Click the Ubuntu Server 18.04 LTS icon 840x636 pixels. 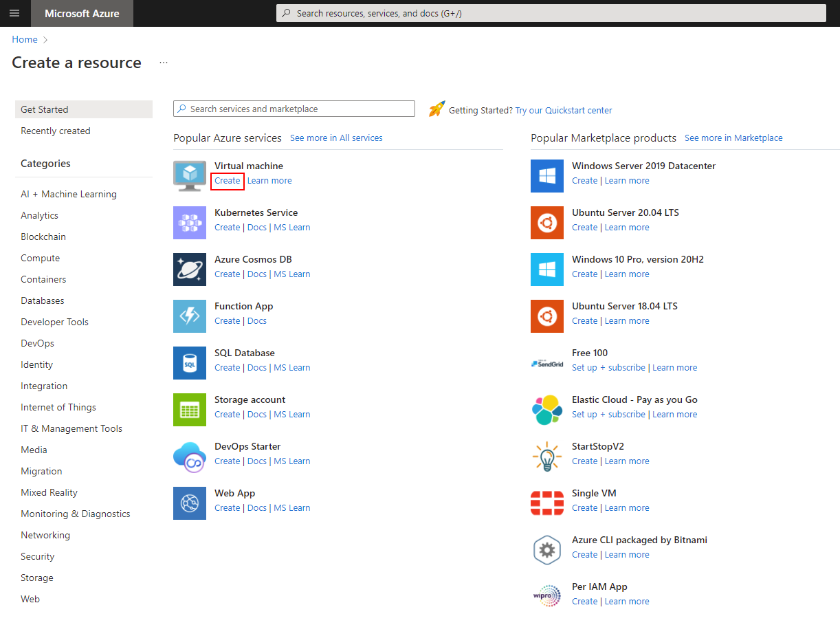pos(547,316)
